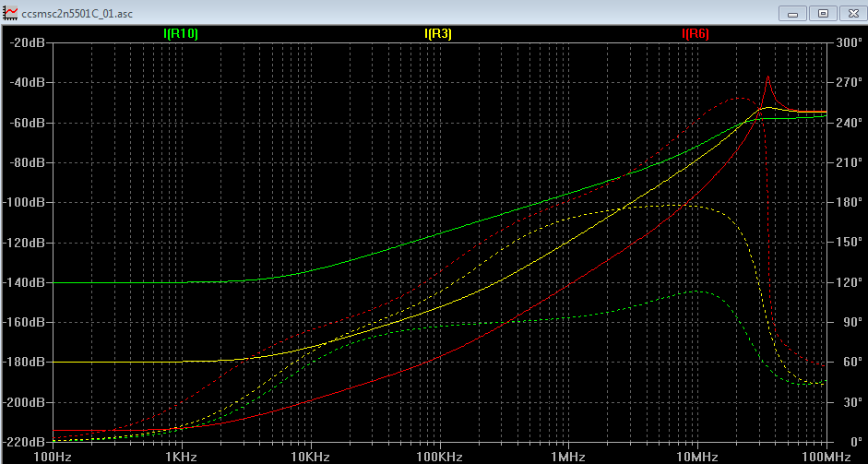Click the -20dB magnitude axis label
868x464 pixels.
tap(26, 42)
